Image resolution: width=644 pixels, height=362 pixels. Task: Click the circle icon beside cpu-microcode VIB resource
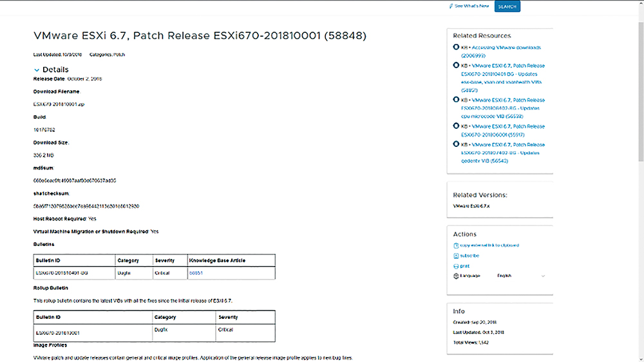click(x=456, y=100)
